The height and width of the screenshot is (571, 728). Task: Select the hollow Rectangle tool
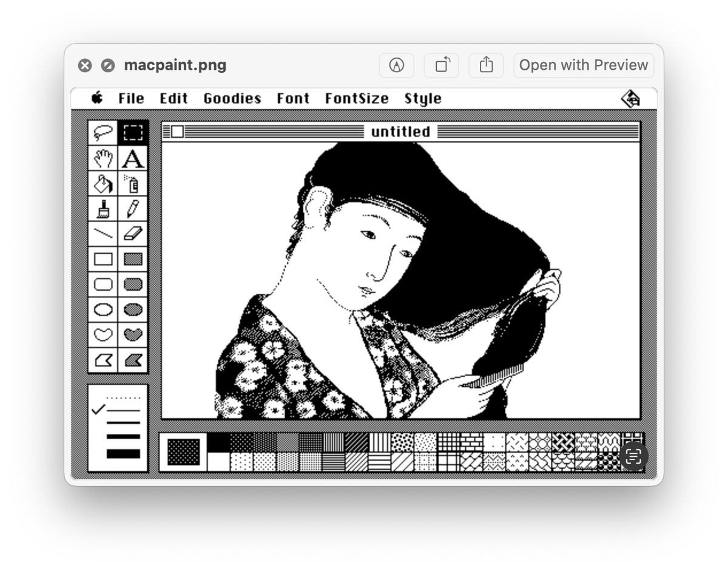click(104, 259)
